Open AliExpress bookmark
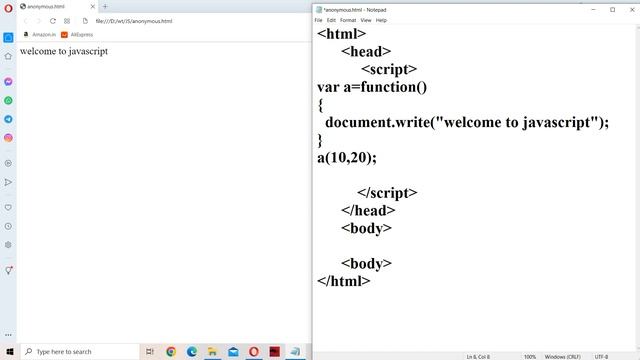Viewport: 640px width, 360px height. click(x=77, y=35)
